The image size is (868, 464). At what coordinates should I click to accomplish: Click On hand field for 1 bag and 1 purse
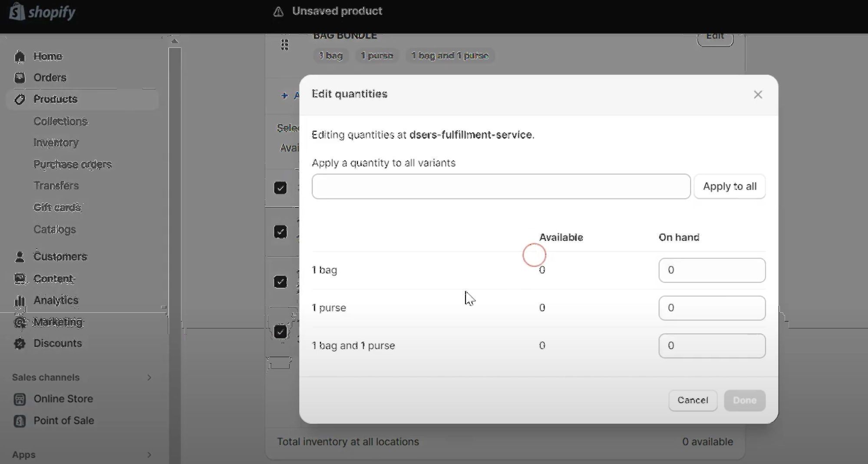pos(712,346)
